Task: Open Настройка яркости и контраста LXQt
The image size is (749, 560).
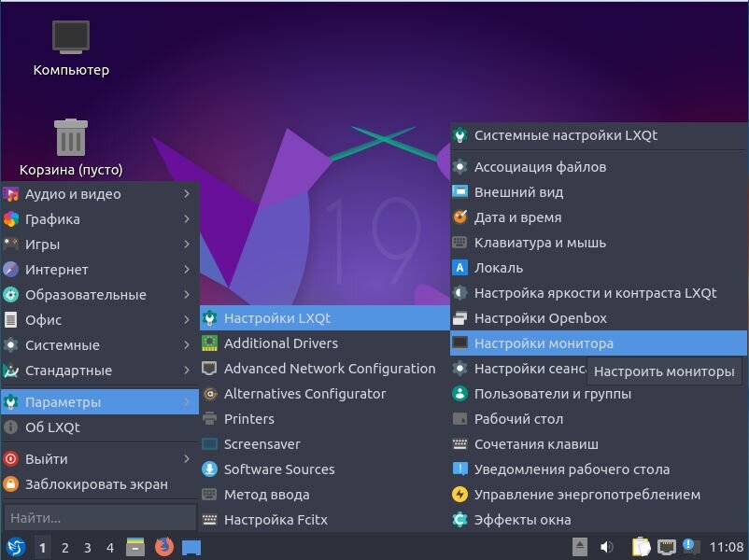Action: click(598, 293)
